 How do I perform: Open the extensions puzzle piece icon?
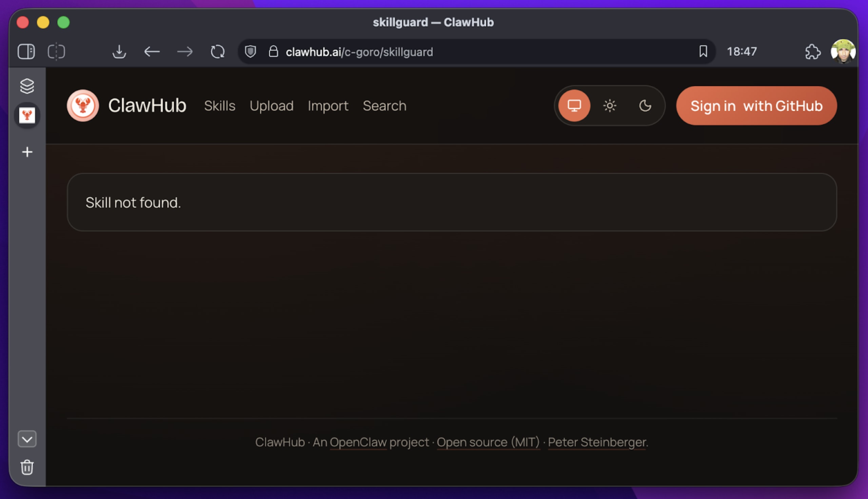[x=812, y=52]
